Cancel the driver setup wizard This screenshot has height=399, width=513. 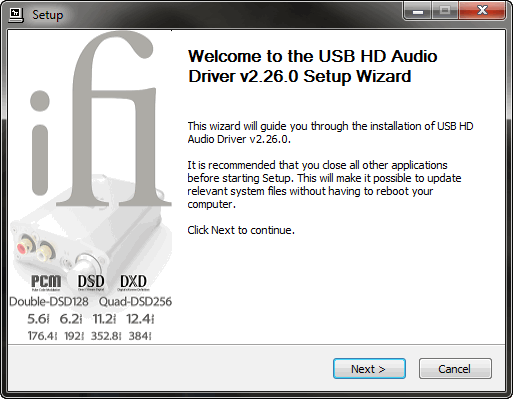455,369
